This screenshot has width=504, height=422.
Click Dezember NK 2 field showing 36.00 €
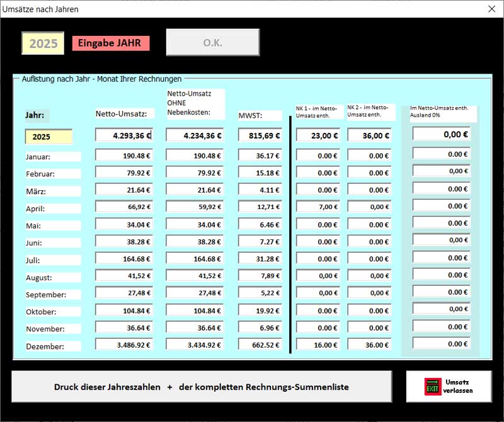coord(369,345)
